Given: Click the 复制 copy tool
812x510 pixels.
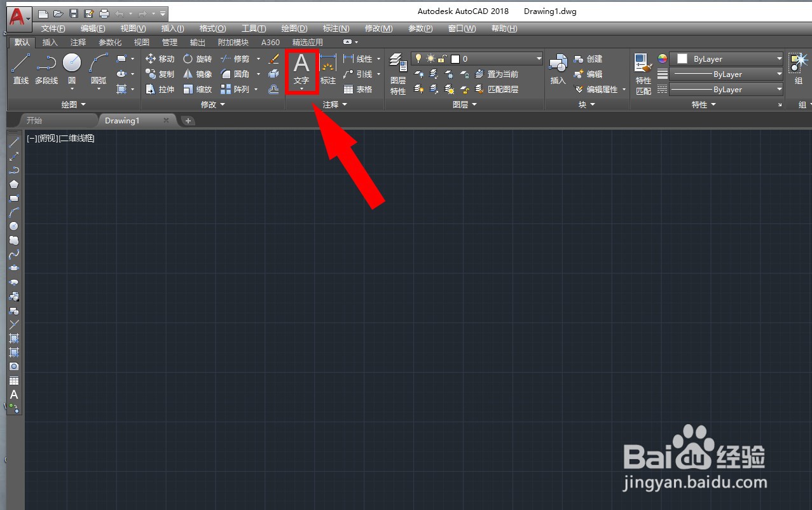Looking at the screenshot, I should 160,74.
